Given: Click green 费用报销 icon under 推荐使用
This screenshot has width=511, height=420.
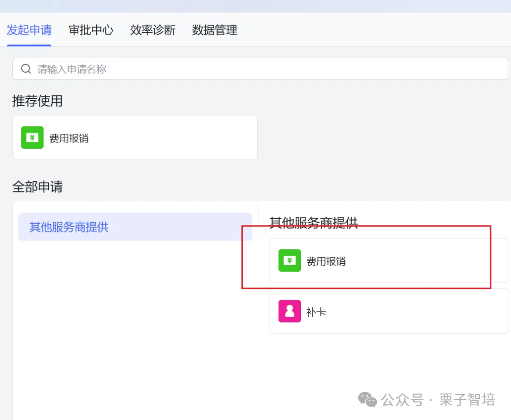Looking at the screenshot, I should click(32, 137).
